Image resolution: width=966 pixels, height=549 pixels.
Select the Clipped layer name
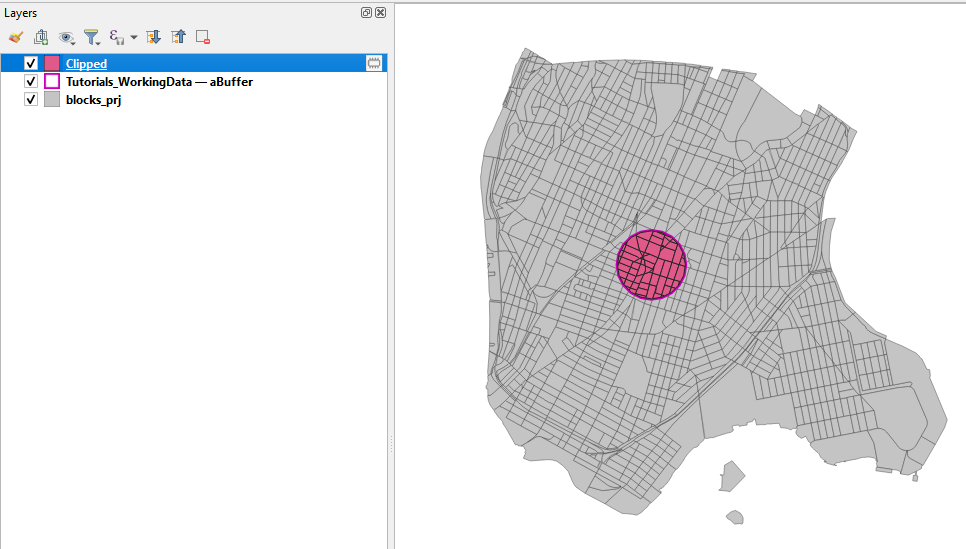point(86,63)
